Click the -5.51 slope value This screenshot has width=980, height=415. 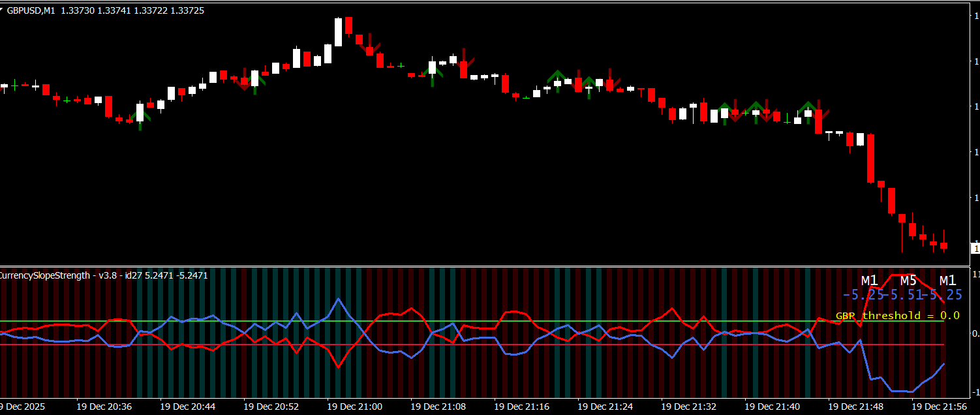pos(904,295)
